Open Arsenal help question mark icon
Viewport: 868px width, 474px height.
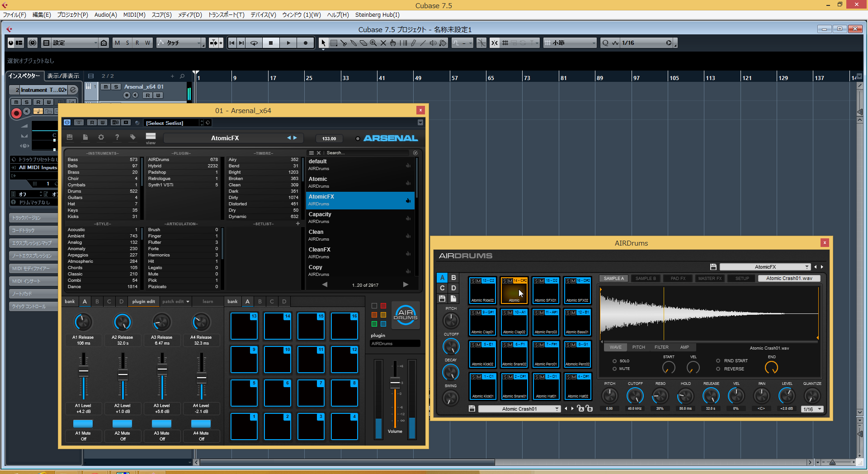coord(117,137)
